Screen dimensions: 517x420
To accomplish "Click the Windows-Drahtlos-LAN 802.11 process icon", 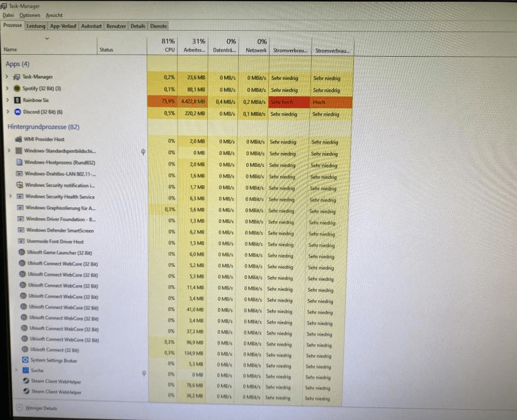I will [x=20, y=173].
